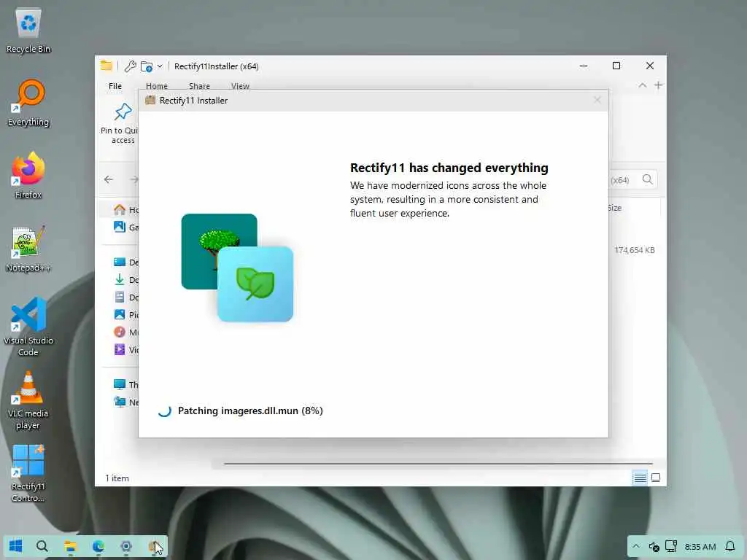Select This PC in the navigation pane
The width and height of the screenshot is (747, 560).
pos(125,384)
